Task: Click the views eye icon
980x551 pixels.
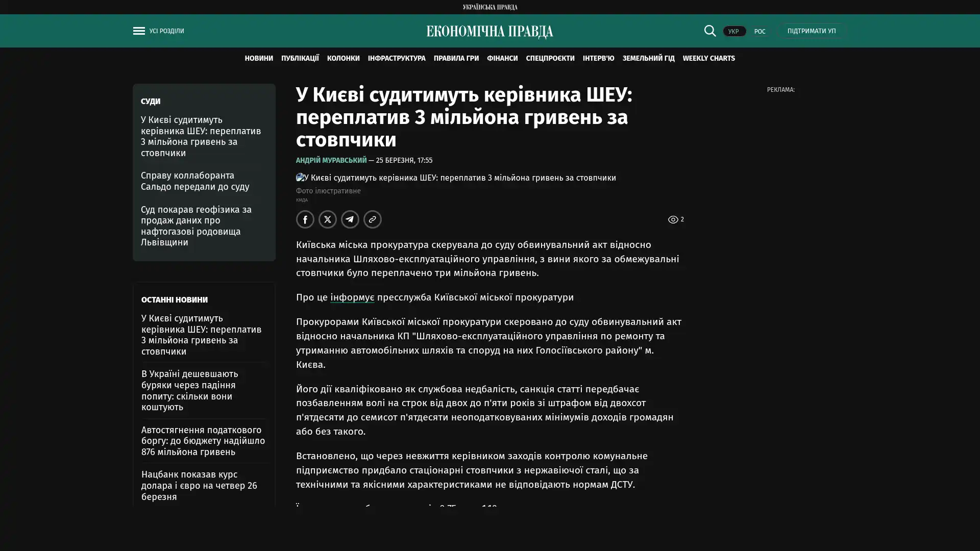Action: (673, 219)
